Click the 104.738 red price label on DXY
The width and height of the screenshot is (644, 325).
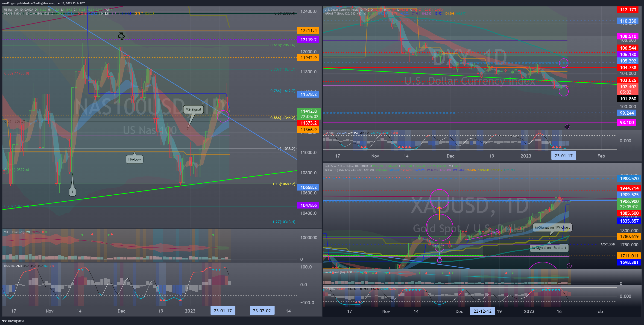point(627,68)
